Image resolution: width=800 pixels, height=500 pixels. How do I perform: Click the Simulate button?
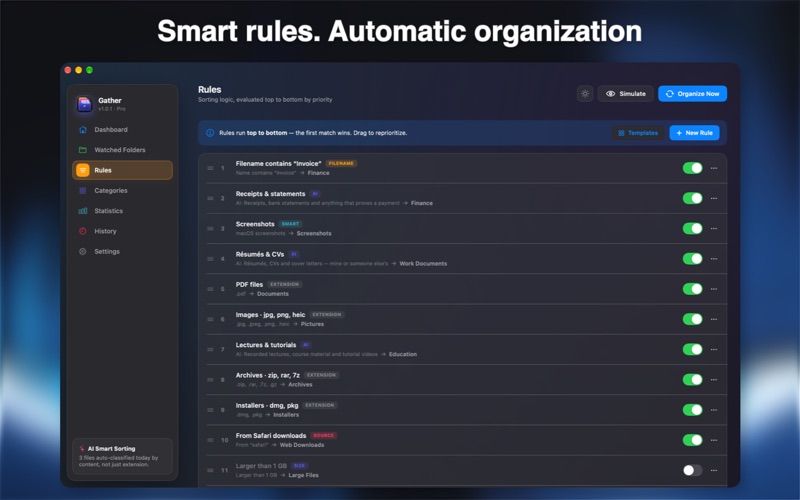pyautogui.click(x=626, y=94)
